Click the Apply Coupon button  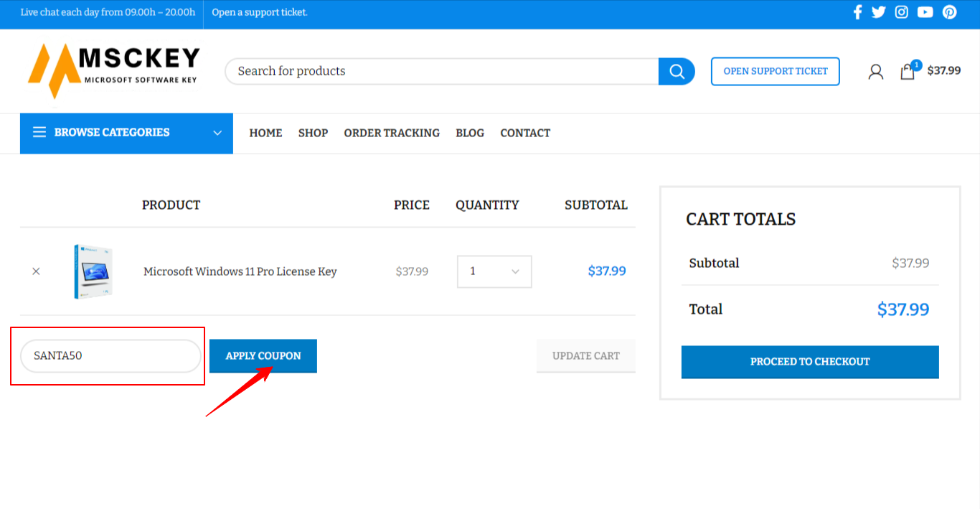point(263,356)
